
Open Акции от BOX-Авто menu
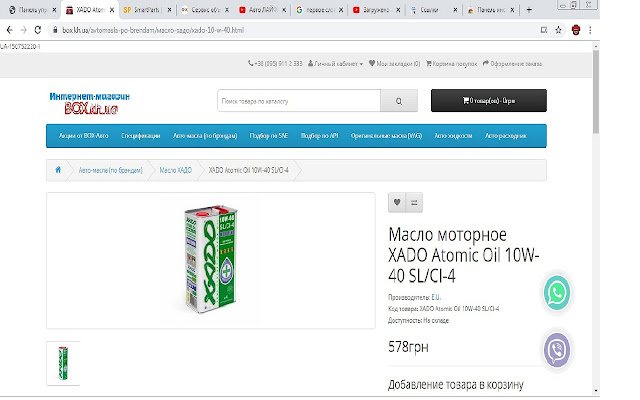(84, 136)
